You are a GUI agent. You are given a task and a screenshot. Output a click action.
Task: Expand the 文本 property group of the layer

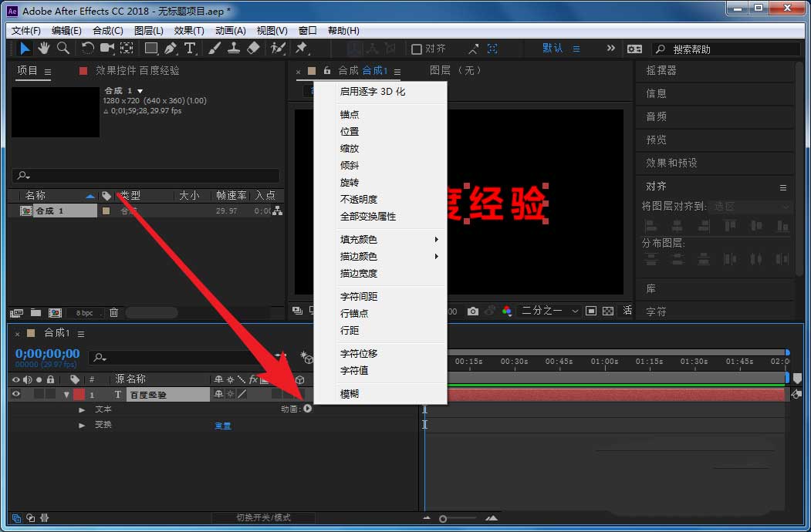tap(82, 409)
